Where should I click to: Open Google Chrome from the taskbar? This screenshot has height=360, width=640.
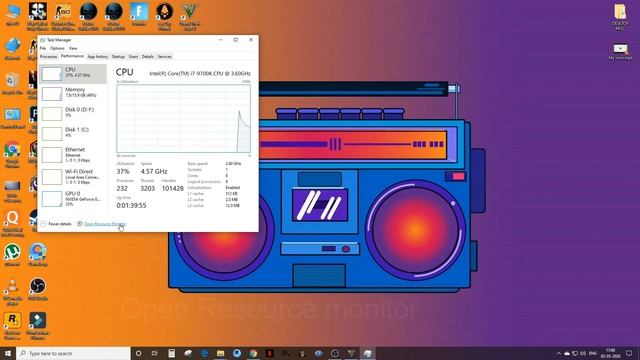(x=253, y=353)
